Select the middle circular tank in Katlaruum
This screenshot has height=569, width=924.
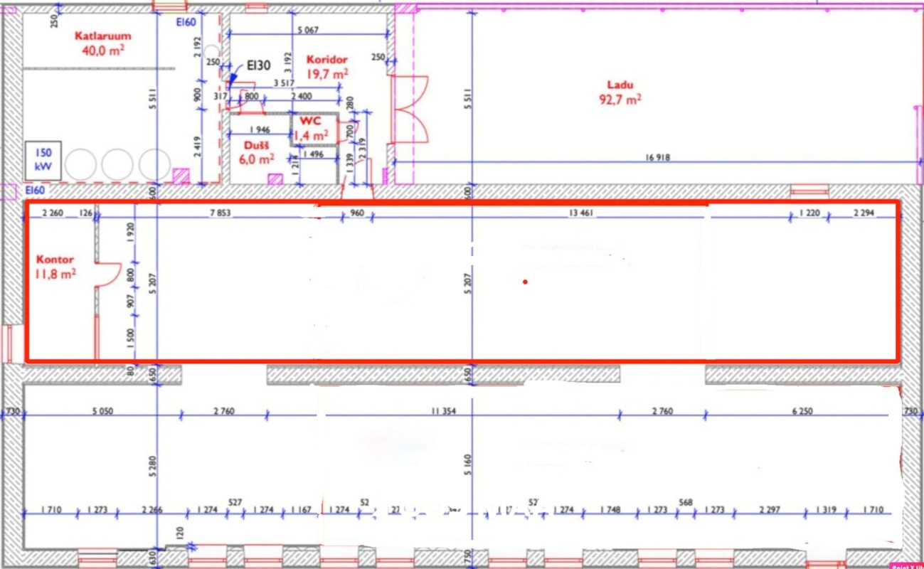117,164
